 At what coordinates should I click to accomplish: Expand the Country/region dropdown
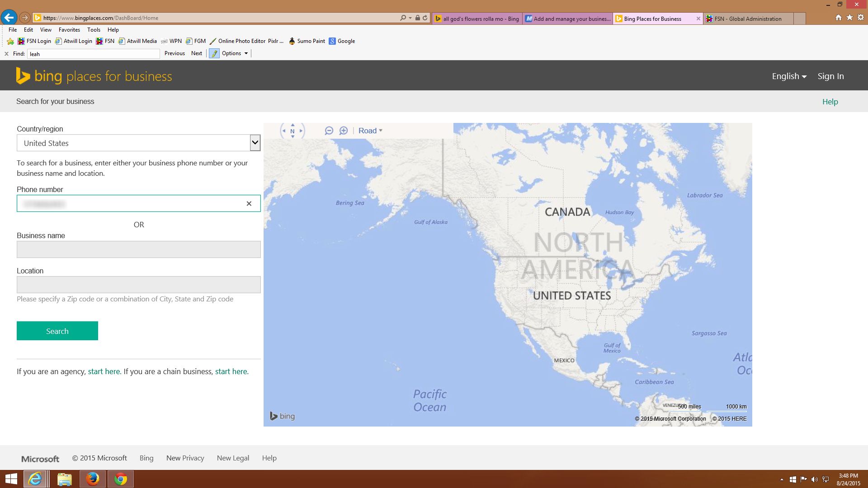point(255,143)
